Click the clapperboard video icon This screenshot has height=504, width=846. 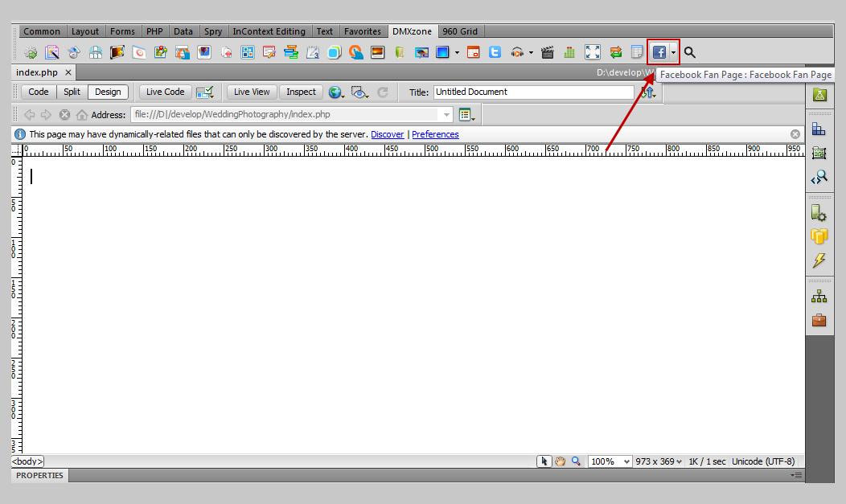[x=547, y=52]
